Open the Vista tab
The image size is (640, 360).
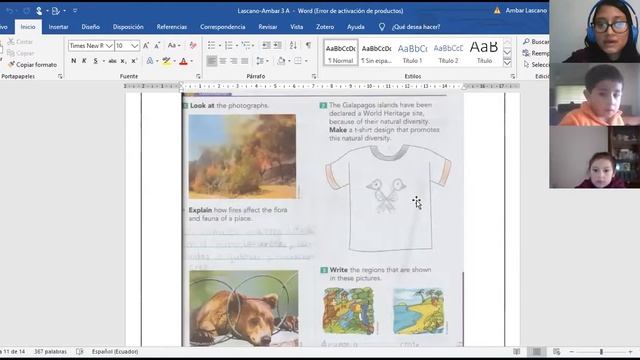pos(296,27)
